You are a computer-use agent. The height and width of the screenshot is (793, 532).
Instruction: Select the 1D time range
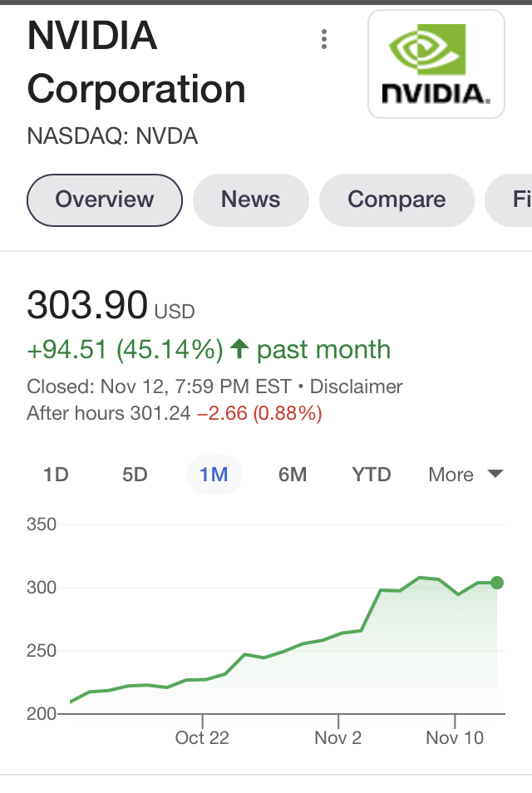click(56, 475)
